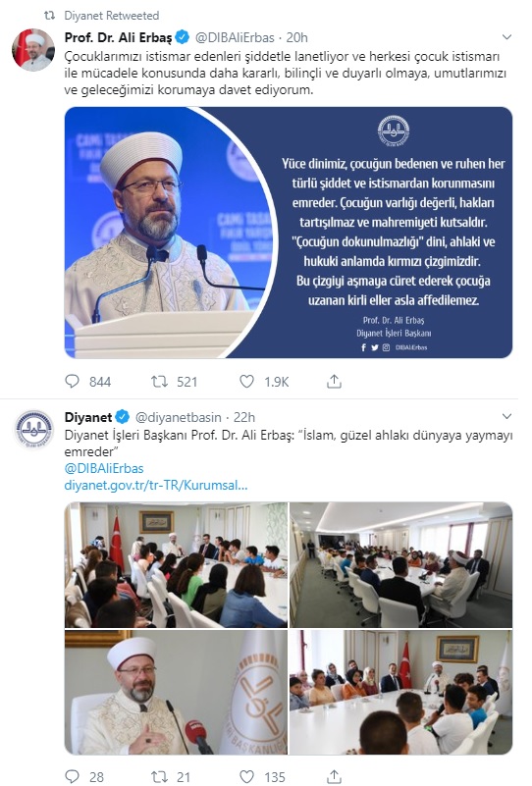Expand the Ali Erbaş tweet options chevron
The image size is (532, 786).
pos(506,37)
